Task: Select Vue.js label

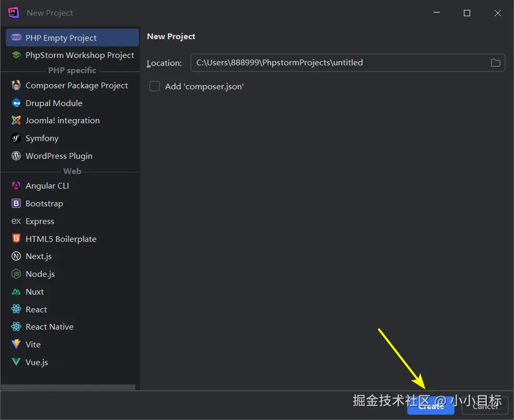Action: pyautogui.click(x=37, y=363)
